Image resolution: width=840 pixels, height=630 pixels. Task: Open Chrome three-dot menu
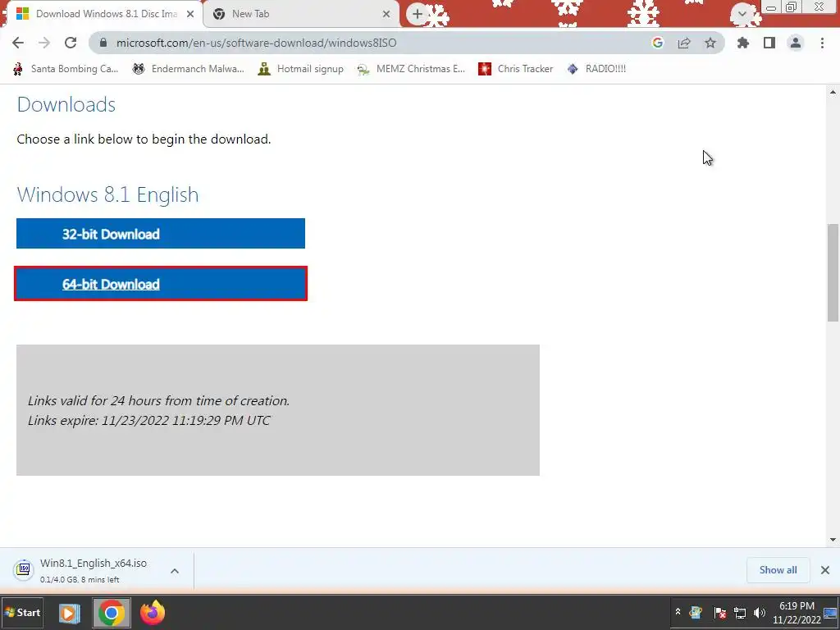pyautogui.click(x=822, y=43)
